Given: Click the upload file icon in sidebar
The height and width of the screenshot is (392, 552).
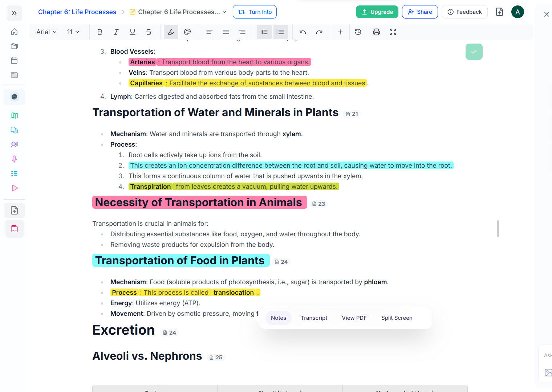Looking at the screenshot, I should [14, 210].
